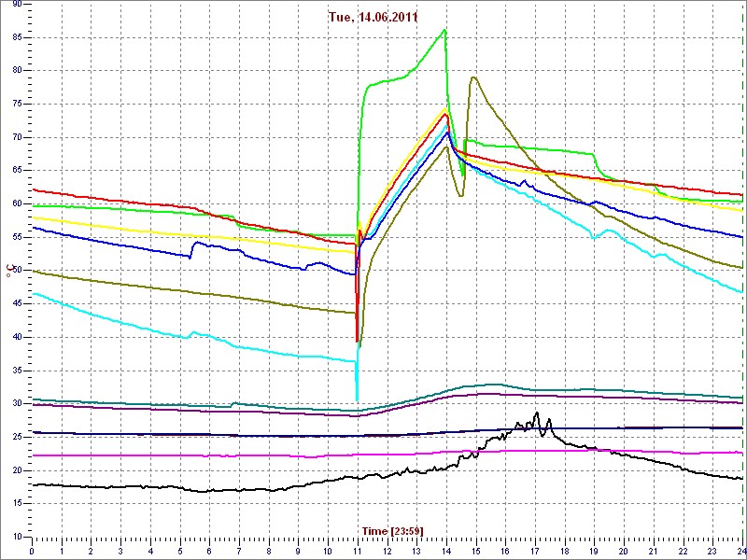
Task: Click the '70' value on temperature axis
Action: coord(17,137)
